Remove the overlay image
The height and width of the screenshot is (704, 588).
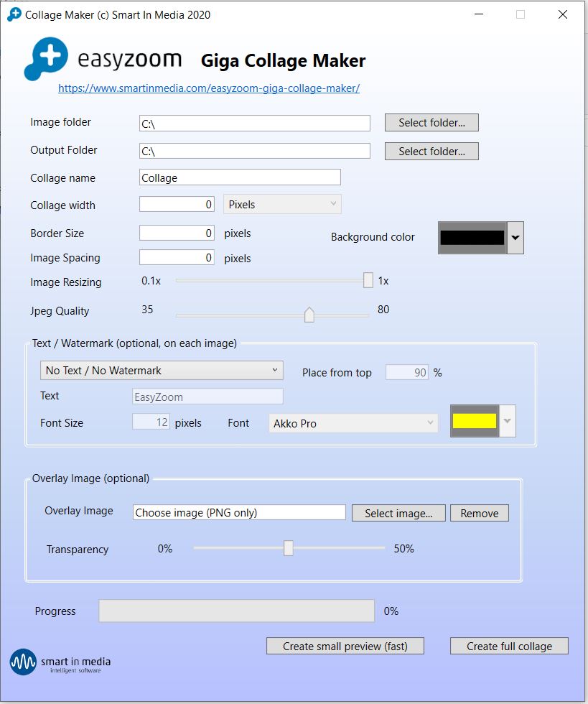480,513
